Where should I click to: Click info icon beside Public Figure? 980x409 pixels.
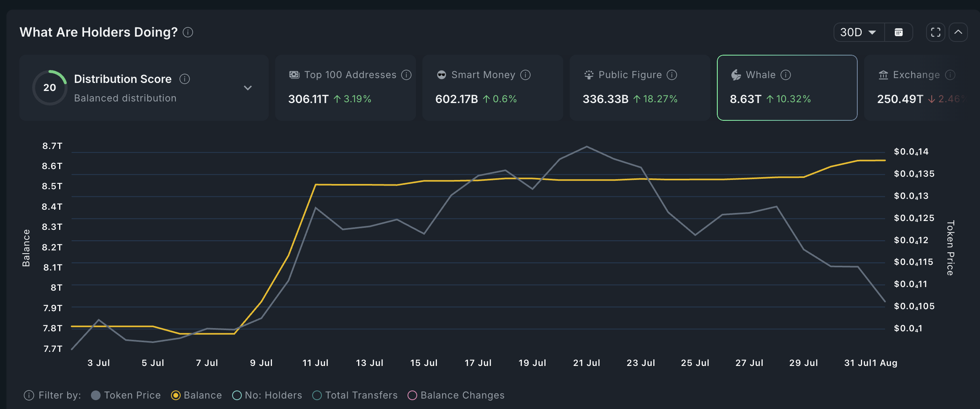pyautogui.click(x=672, y=75)
